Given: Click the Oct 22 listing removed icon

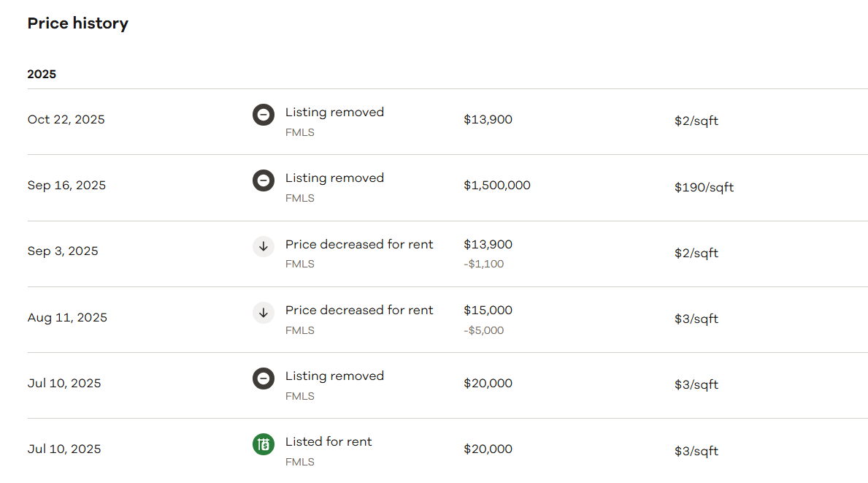Looking at the screenshot, I should click(x=264, y=115).
